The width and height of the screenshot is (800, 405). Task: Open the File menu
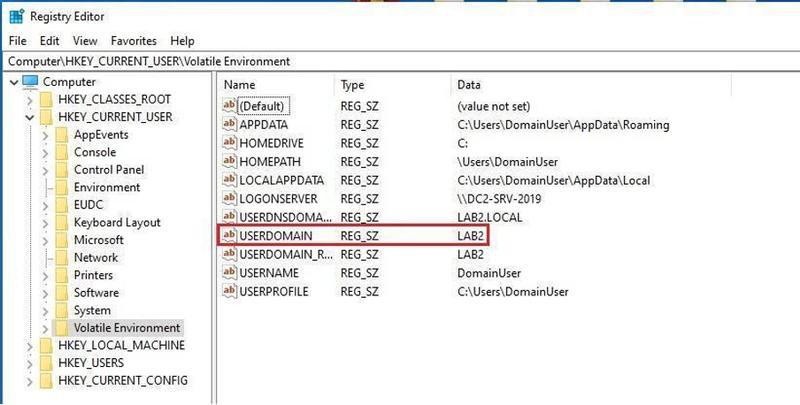(x=17, y=41)
